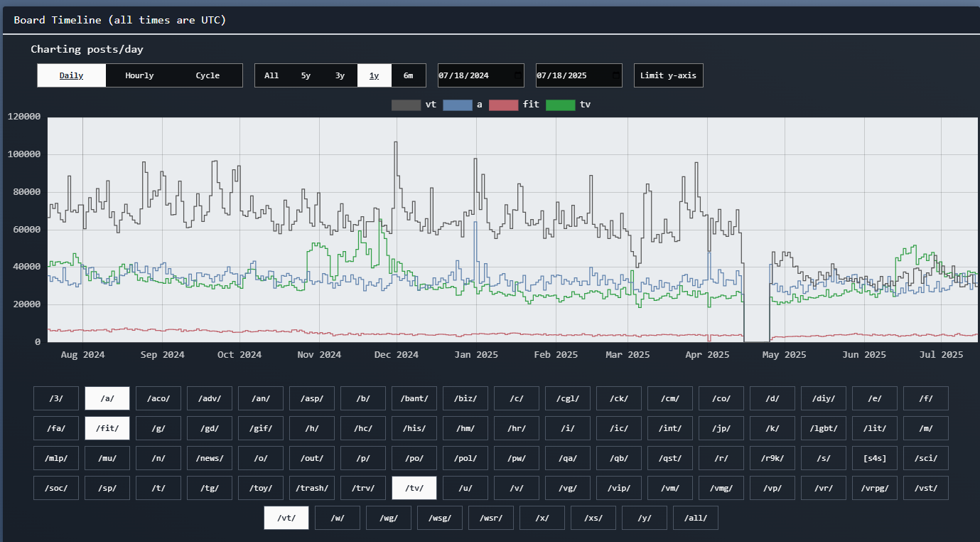980x542 pixels.
Task: Hide the fit series via red legend box
Action: point(503,105)
